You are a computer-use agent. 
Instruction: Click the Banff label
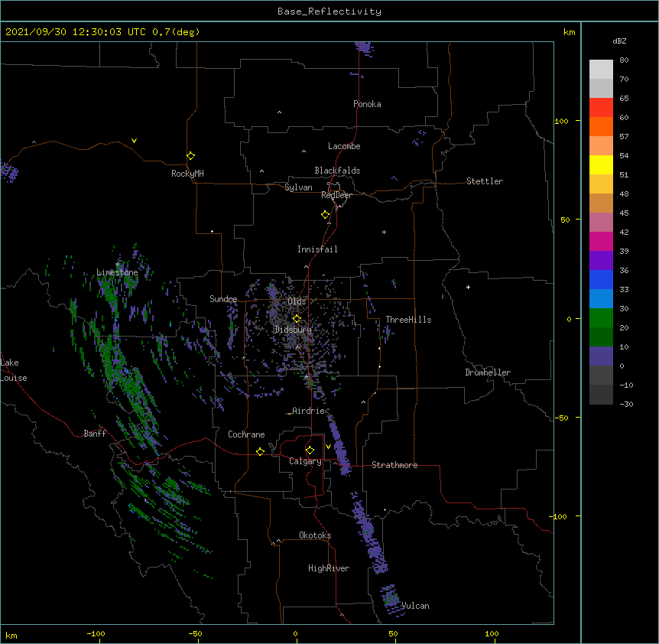(95, 434)
